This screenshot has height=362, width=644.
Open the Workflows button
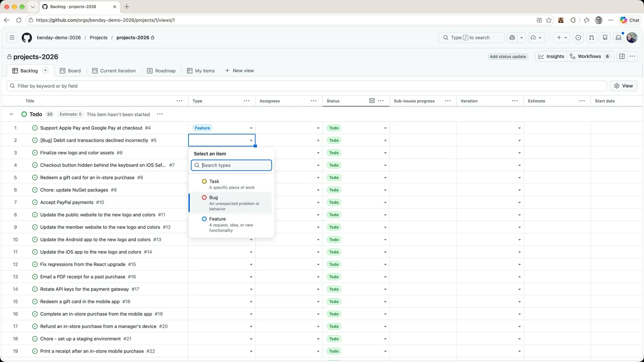pyautogui.click(x=590, y=57)
